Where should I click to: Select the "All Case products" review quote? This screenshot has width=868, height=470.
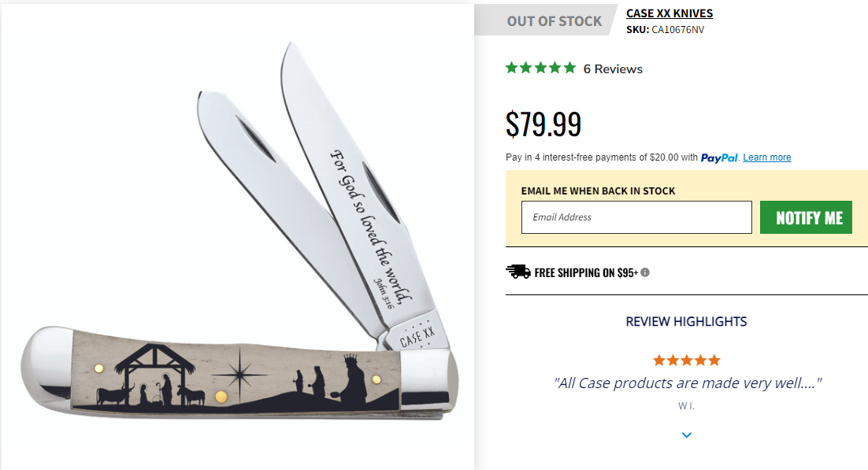(687, 383)
